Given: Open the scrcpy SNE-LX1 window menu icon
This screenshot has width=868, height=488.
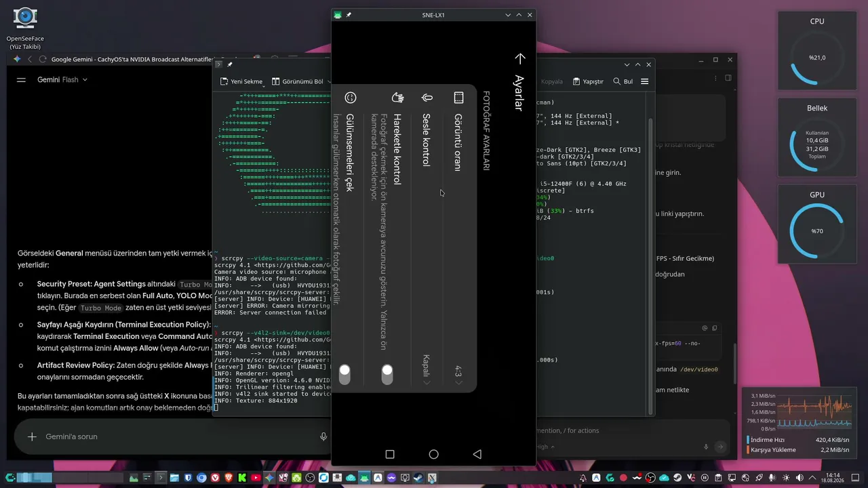Looking at the screenshot, I should click(338, 15).
